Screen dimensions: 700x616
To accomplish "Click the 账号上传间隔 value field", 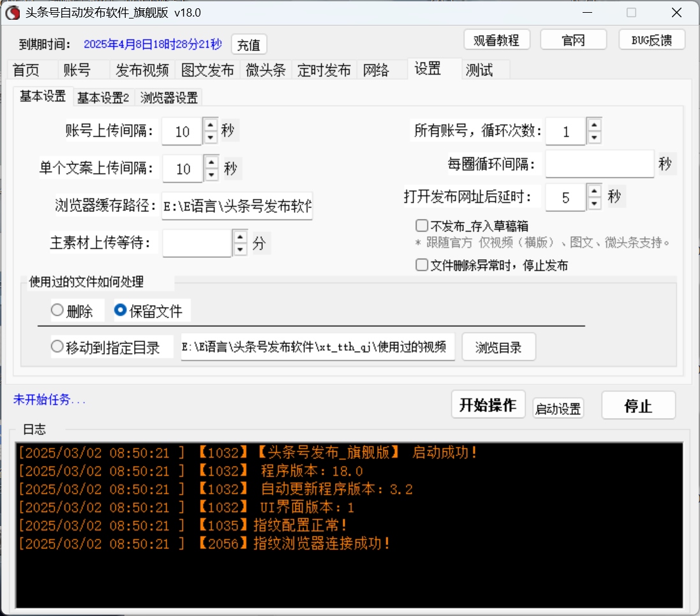I will click(x=182, y=131).
